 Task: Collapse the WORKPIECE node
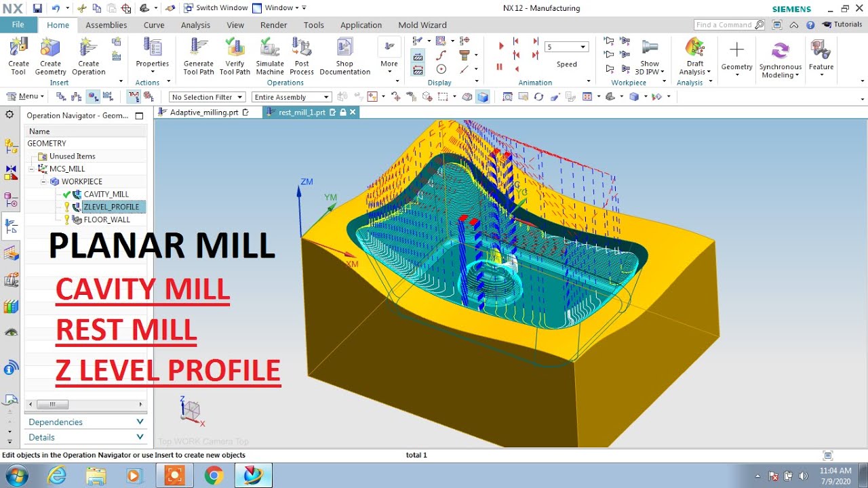[x=44, y=182]
